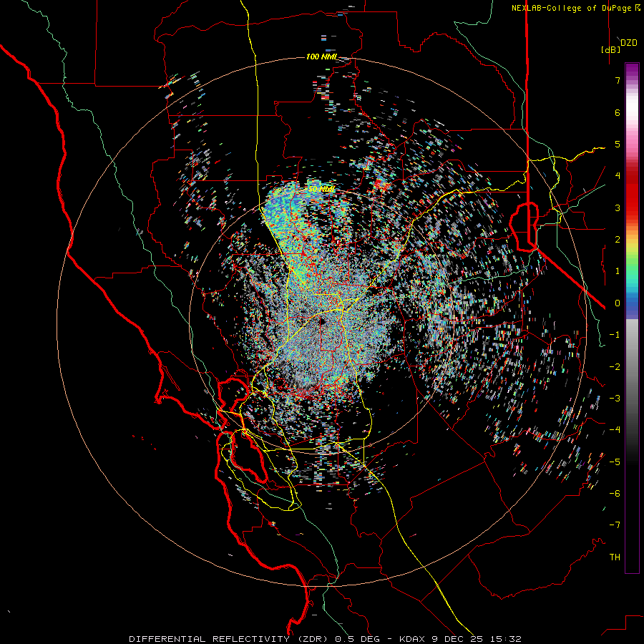
Task: Click the 5 tick label on scale
Action: click(618, 144)
